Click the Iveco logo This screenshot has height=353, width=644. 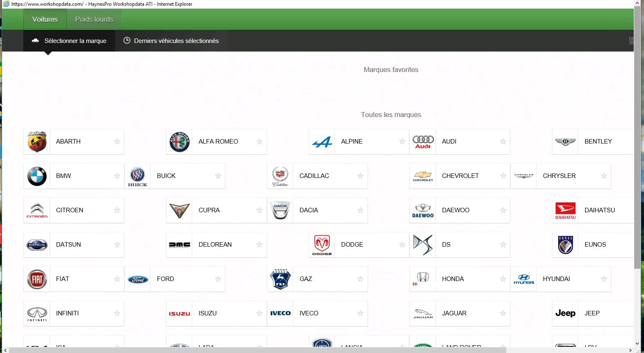point(280,313)
